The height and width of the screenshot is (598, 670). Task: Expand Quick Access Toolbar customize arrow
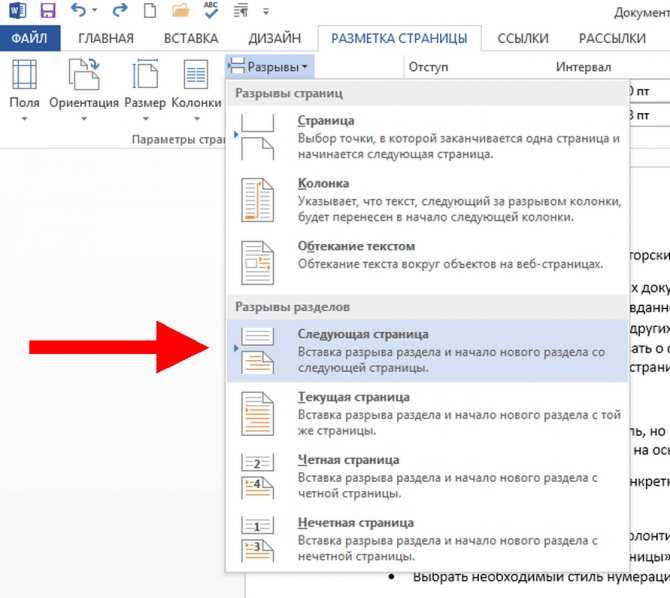pyautogui.click(x=266, y=12)
